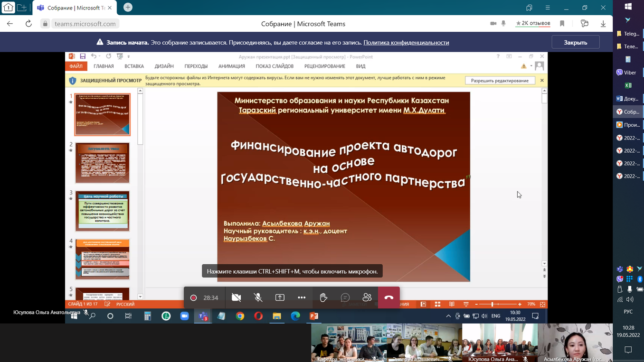The height and width of the screenshot is (362, 644).
Task: Open the АНИМАЦИЯ ribbon tab
Action: pos(232,66)
